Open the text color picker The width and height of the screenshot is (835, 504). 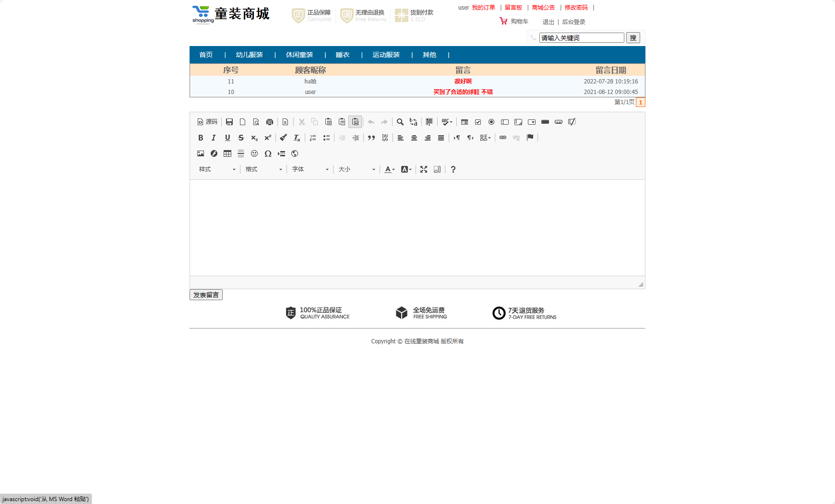point(389,169)
